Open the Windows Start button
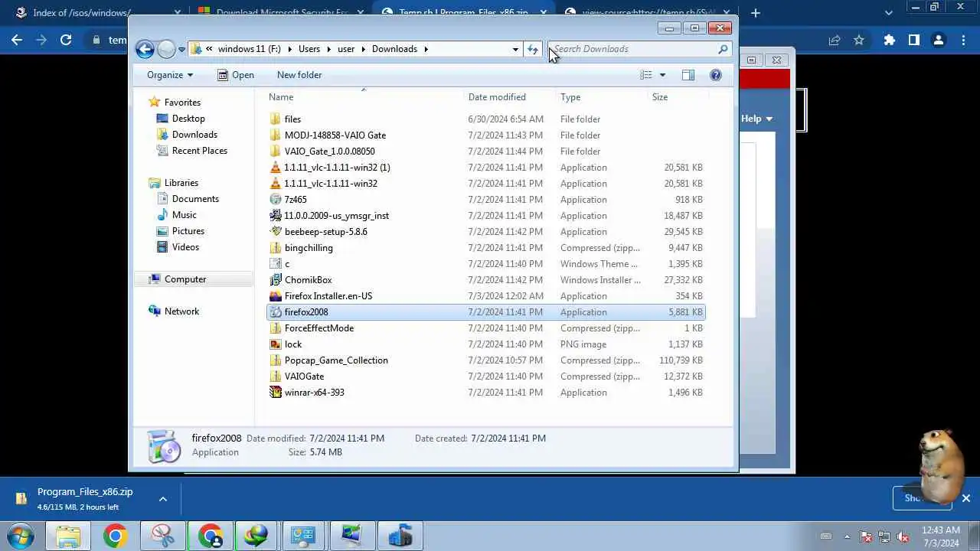 tap(21, 536)
